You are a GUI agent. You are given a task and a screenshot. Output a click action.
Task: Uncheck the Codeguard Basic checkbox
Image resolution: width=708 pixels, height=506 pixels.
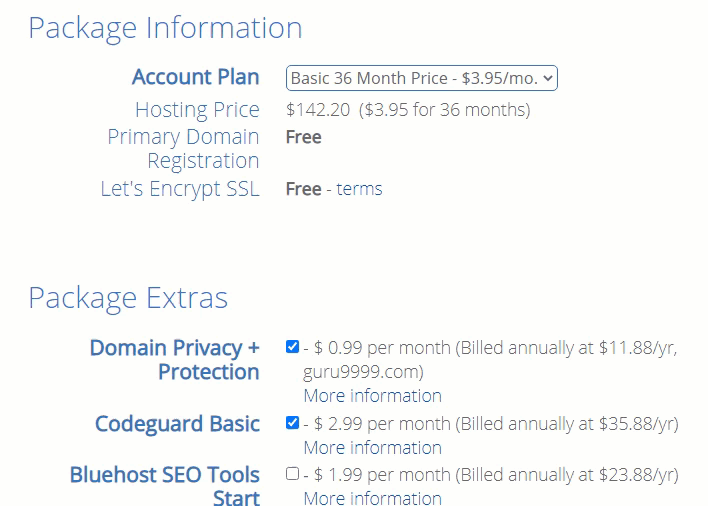click(x=292, y=423)
